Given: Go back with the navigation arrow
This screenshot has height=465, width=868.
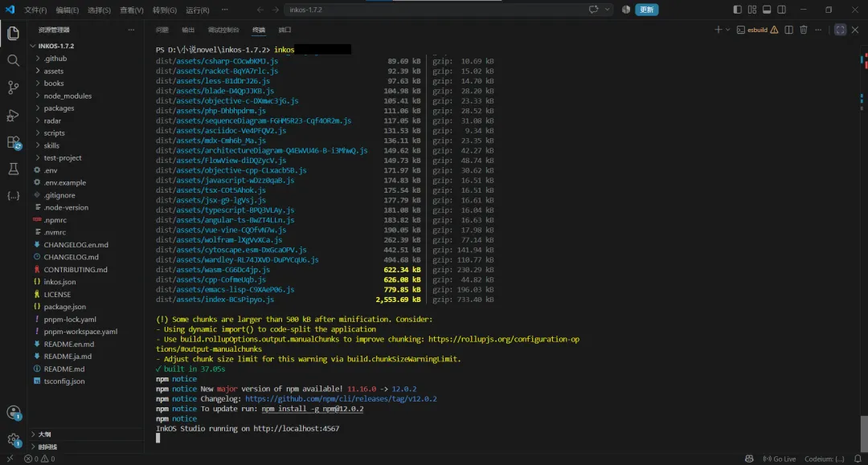Looking at the screenshot, I should tap(260, 10).
